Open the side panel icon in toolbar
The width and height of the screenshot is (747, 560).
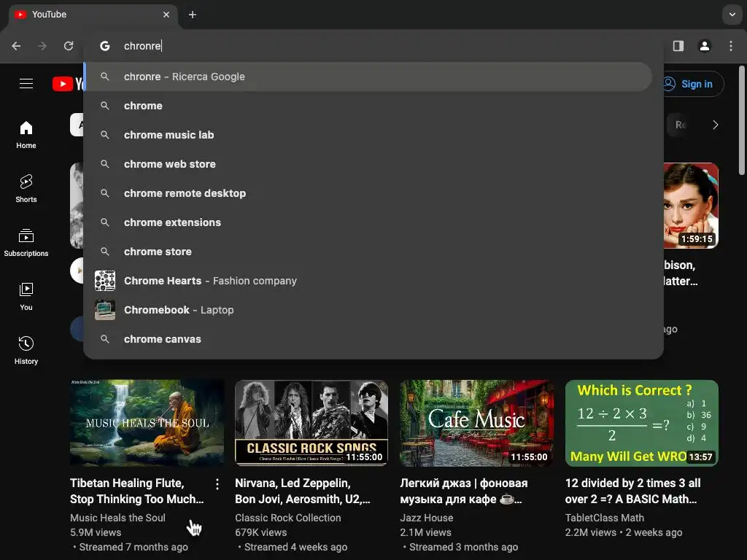(x=678, y=46)
